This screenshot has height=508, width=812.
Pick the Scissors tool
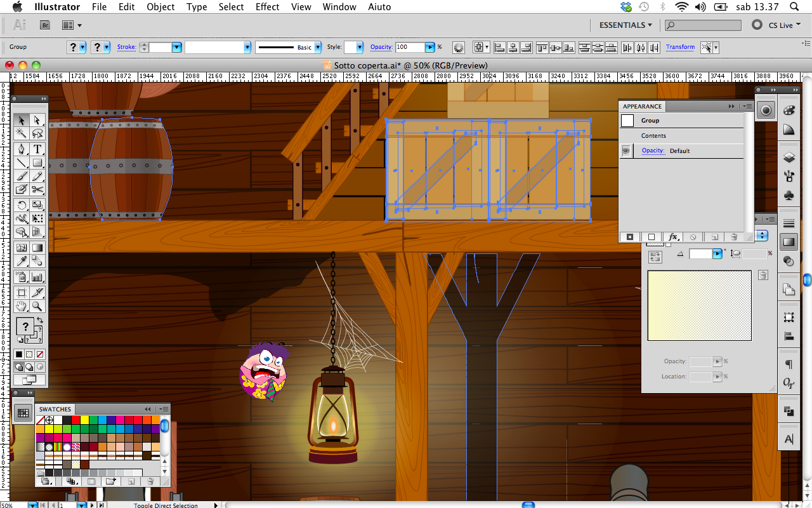(x=37, y=189)
